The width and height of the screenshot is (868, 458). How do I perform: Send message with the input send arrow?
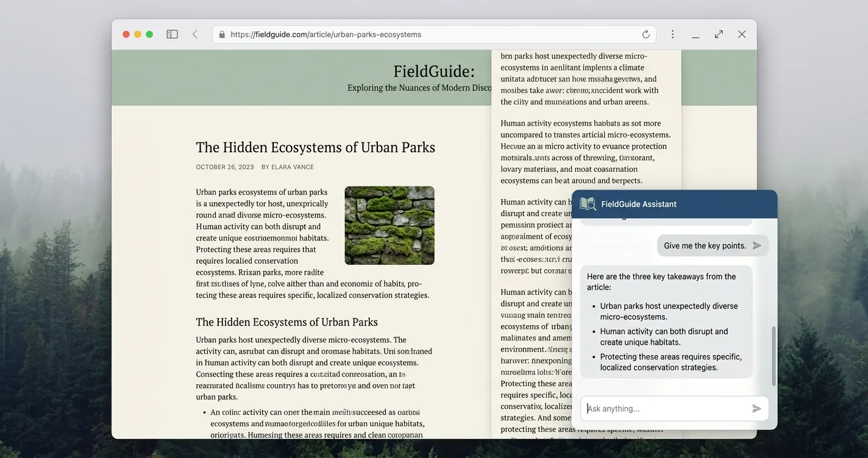point(756,409)
